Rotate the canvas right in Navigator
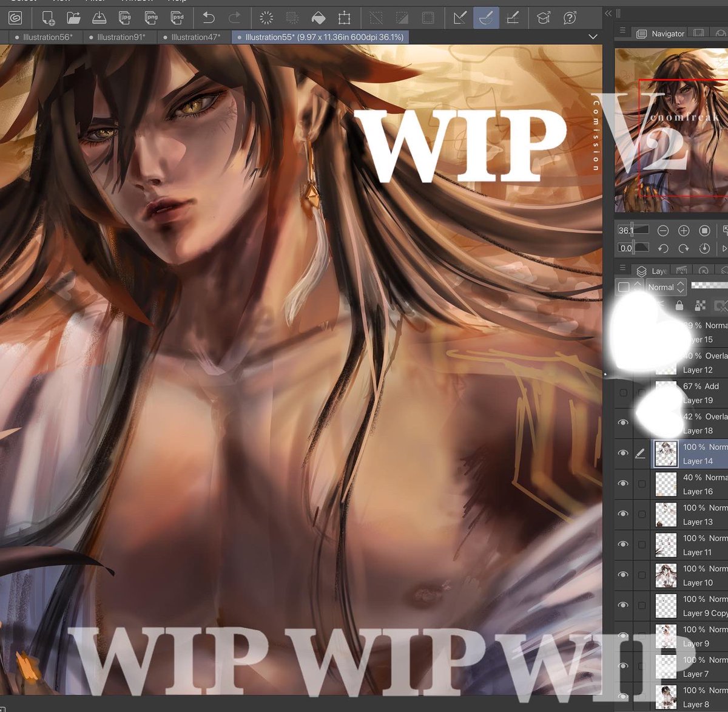728x712 pixels. pyautogui.click(x=684, y=248)
